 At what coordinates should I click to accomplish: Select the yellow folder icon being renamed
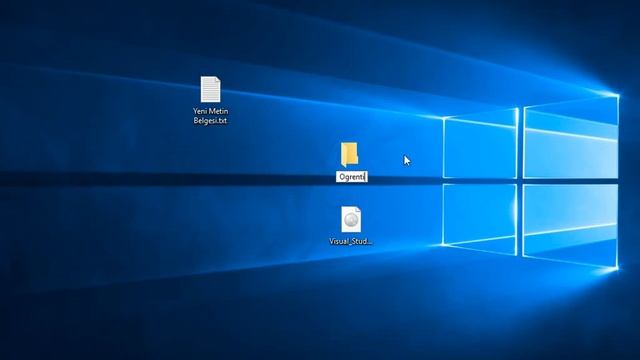[x=350, y=154]
